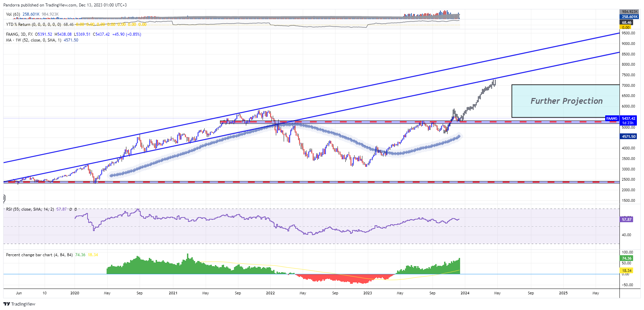Click the 68.46 YTD return axis label
The height and width of the screenshot is (310, 644).
pyautogui.click(x=626, y=22)
